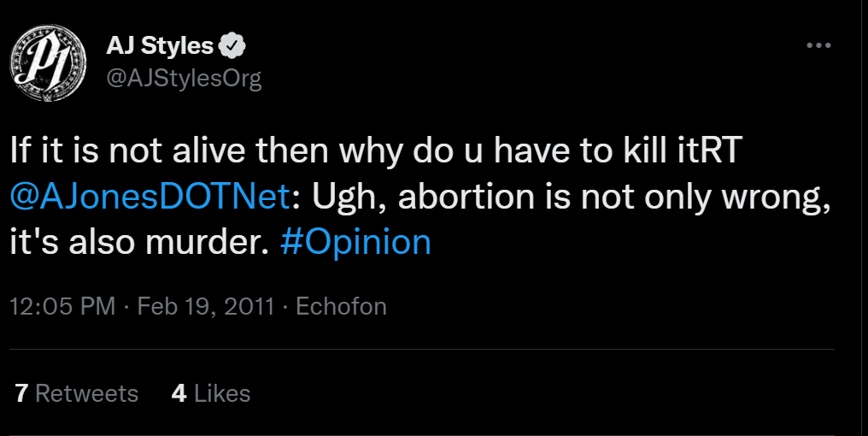Open the @AJStylesOrg handle link
868x436 pixels.
click(x=183, y=79)
